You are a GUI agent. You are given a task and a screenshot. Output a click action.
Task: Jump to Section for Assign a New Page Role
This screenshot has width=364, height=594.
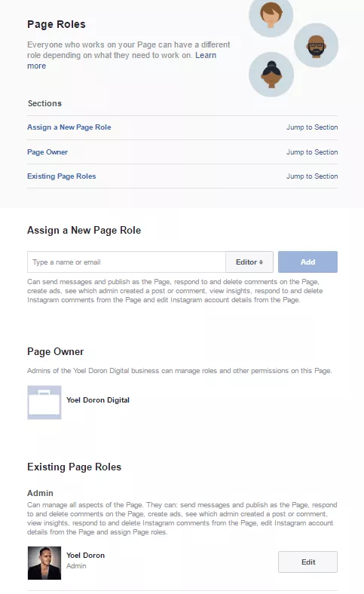pyautogui.click(x=312, y=127)
